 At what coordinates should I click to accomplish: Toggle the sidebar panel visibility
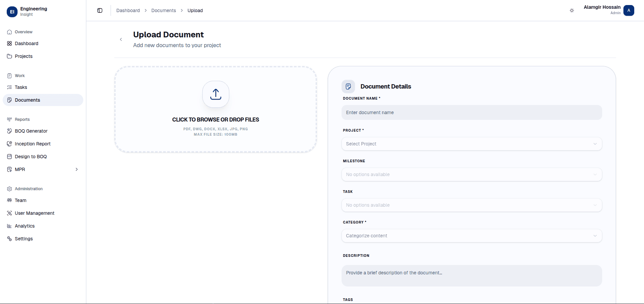click(x=100, y=10)
